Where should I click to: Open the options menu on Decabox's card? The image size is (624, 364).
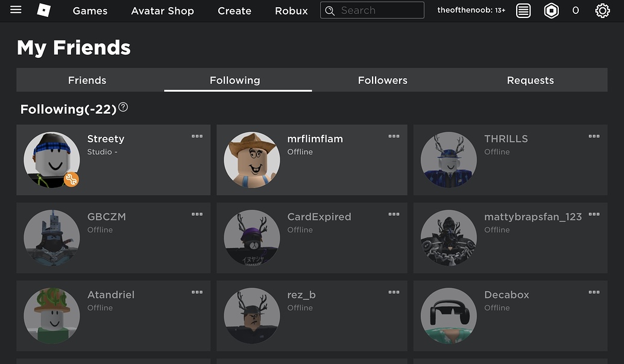click(593, 292)
